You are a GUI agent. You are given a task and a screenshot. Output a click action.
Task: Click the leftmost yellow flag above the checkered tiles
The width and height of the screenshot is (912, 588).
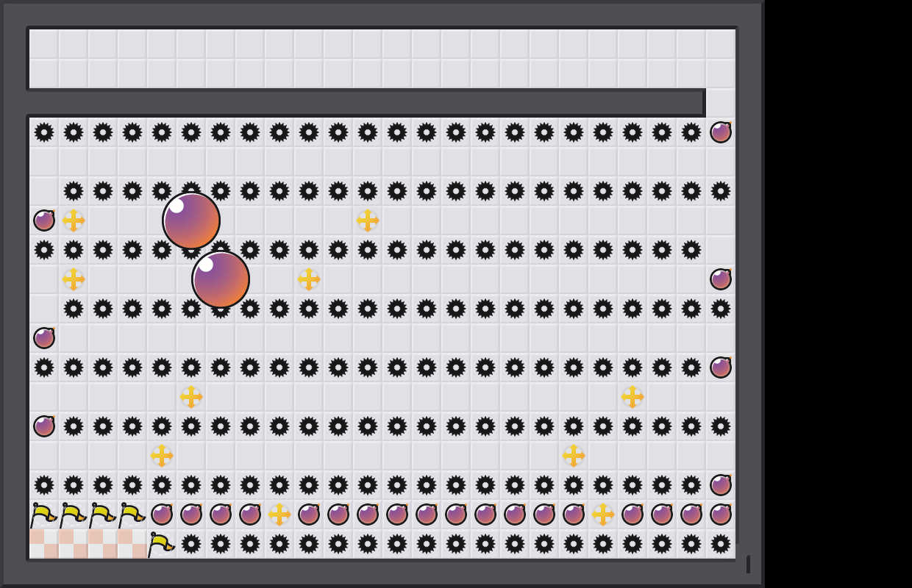43,514
